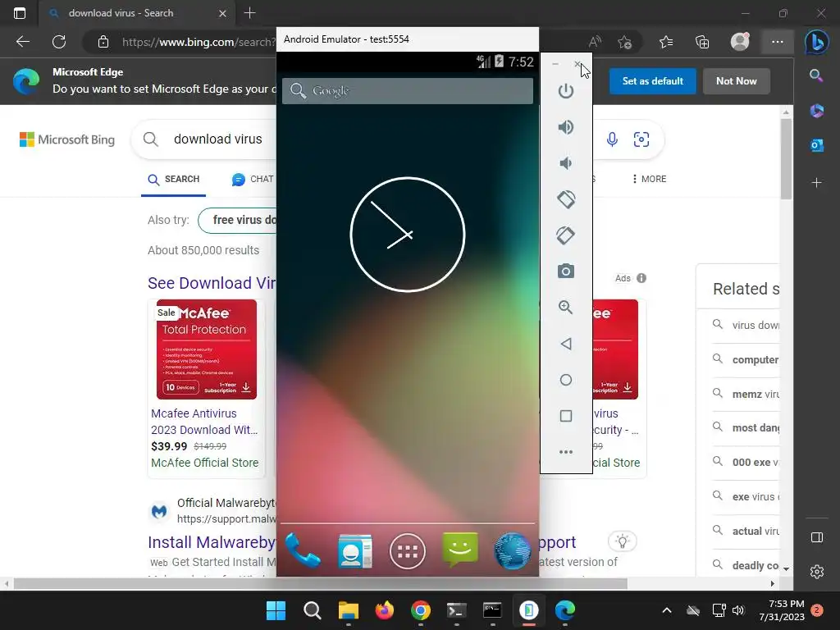Viewport: 840px width, 630px height.
Task: Launch Google Chrome from taskbar
Action: [421, 610]
